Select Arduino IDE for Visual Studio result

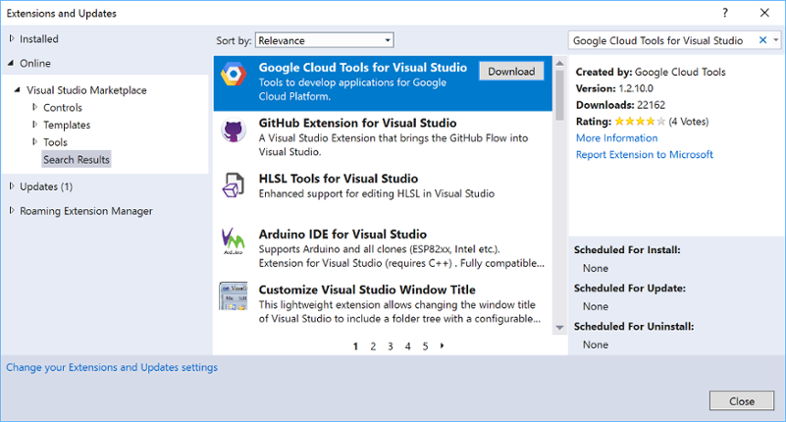[382, 248]
